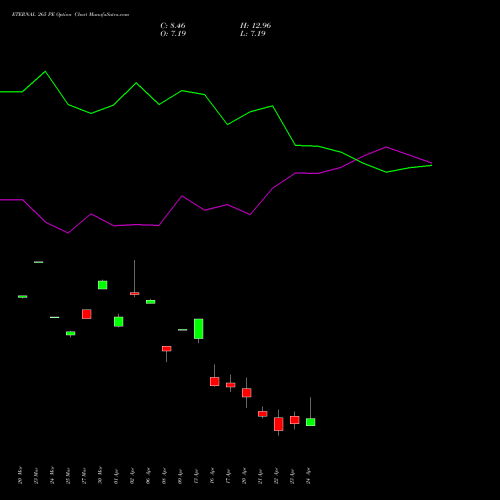Click the 09 Apr date label

(180, 475)
